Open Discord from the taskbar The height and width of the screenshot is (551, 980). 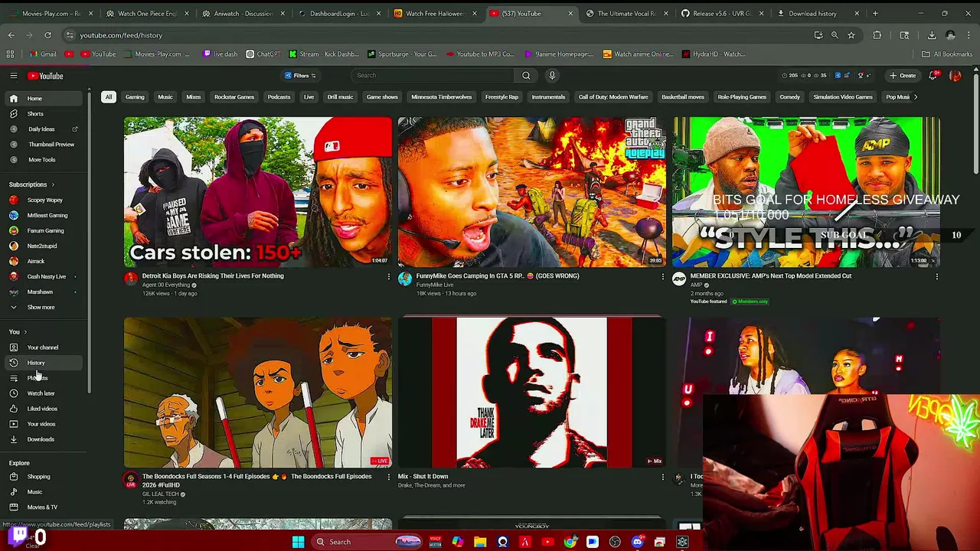pos(637,542)
